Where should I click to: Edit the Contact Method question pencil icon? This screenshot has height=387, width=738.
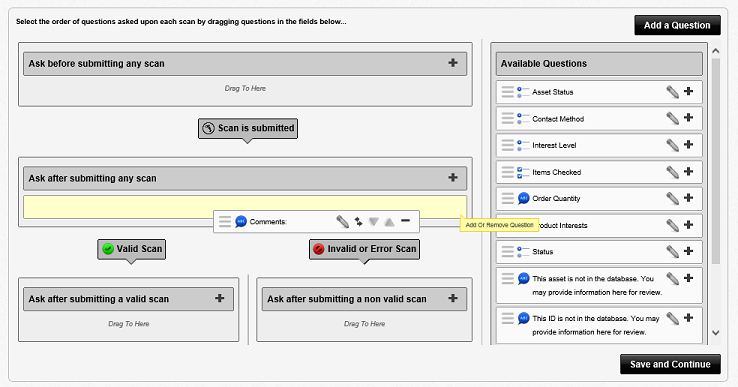pyautogui.click(x=673, y=118)
